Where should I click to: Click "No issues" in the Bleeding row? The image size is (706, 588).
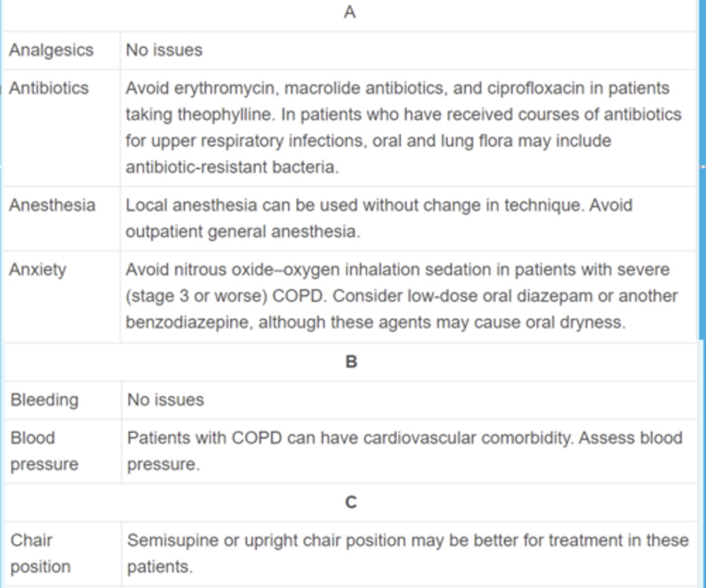click(x=166, y=400)
